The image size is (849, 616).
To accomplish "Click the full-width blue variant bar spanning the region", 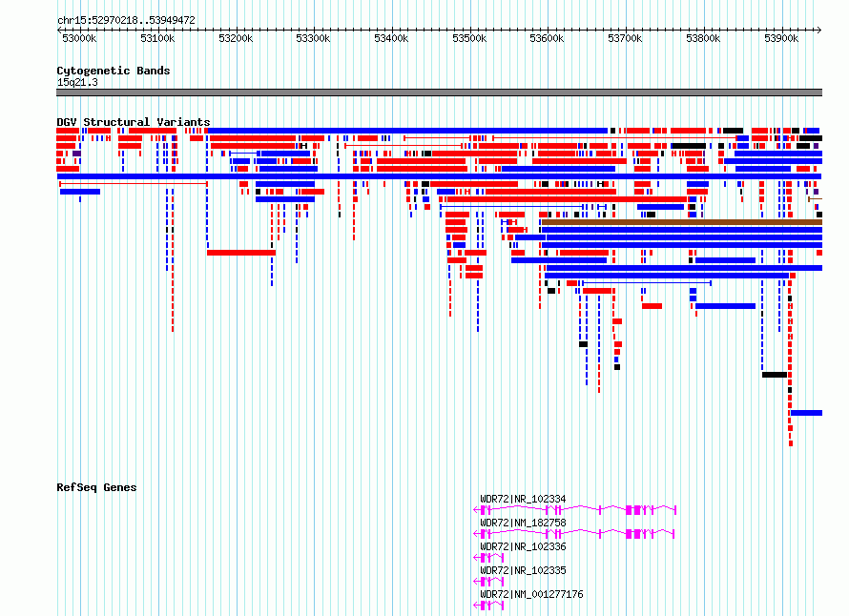I will (439, 176).
